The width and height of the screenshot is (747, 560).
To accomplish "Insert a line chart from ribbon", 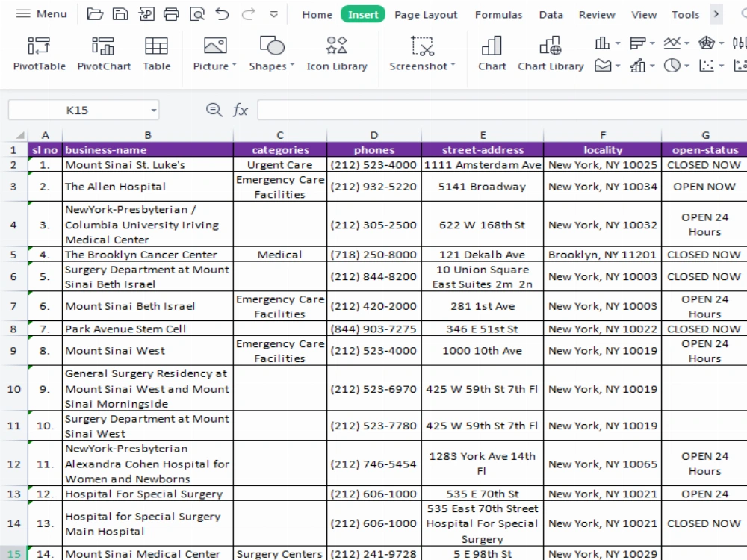I will pyautogui.click(x=672, y=43).
